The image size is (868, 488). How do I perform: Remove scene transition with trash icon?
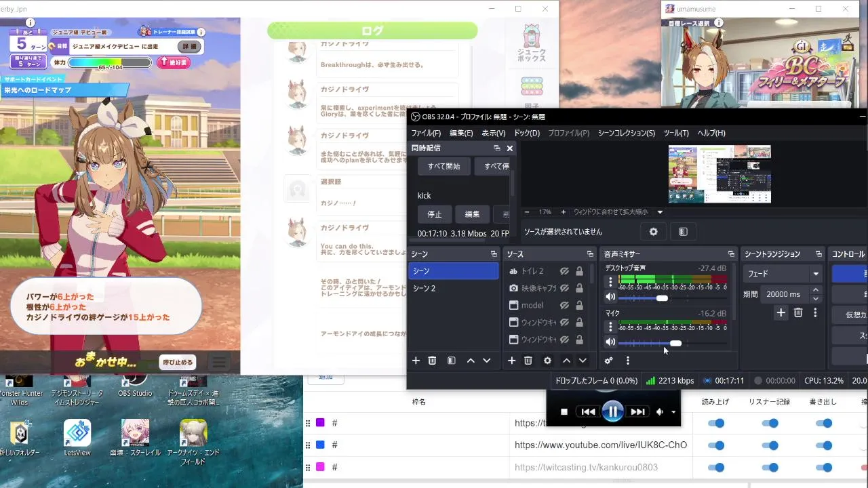(x=798, y=312)
